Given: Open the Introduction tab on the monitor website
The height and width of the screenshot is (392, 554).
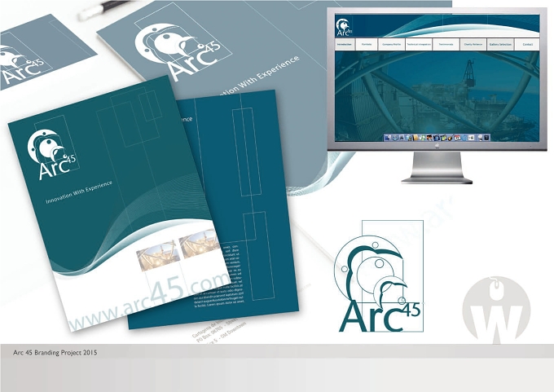Looking at the screenshot, I should [x=344, y=45].
